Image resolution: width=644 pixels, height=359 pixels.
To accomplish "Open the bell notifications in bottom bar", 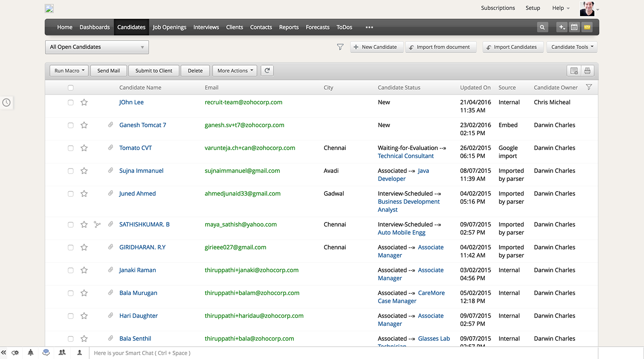I will click(30, 353).
